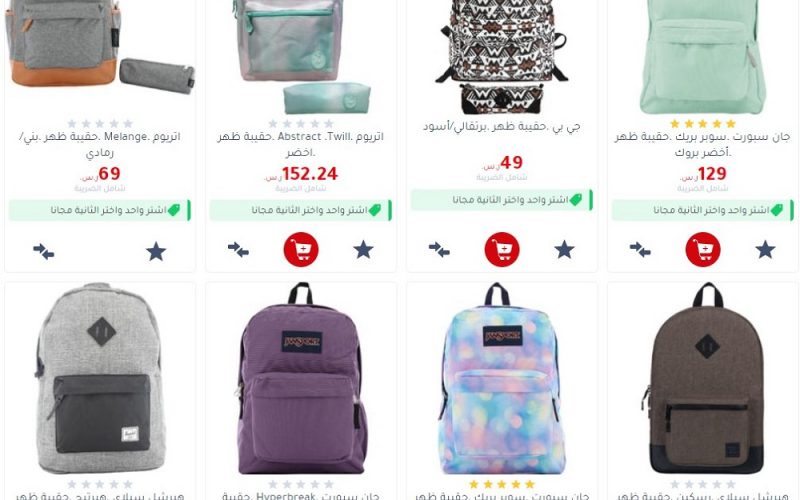Favorite the Abstract Twill backpack with star icon
800x500 pixels.
coord(363,249)
